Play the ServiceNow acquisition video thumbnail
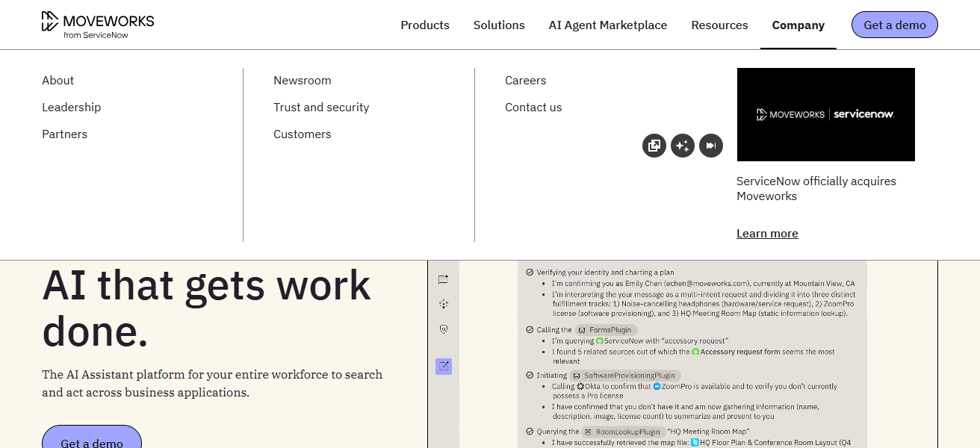This screenshot has width=980, height=448. pos(825,114)
